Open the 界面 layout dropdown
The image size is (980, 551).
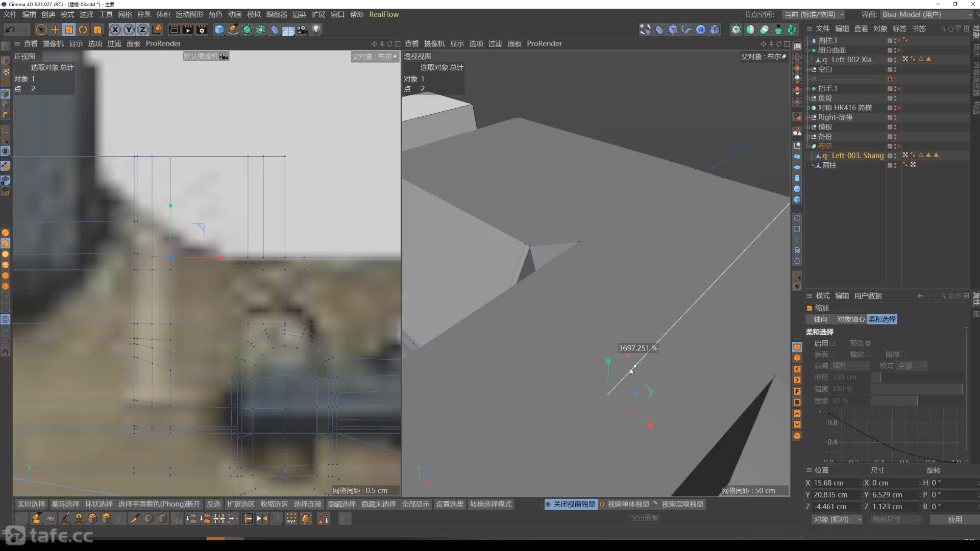[x=926, y=14]
